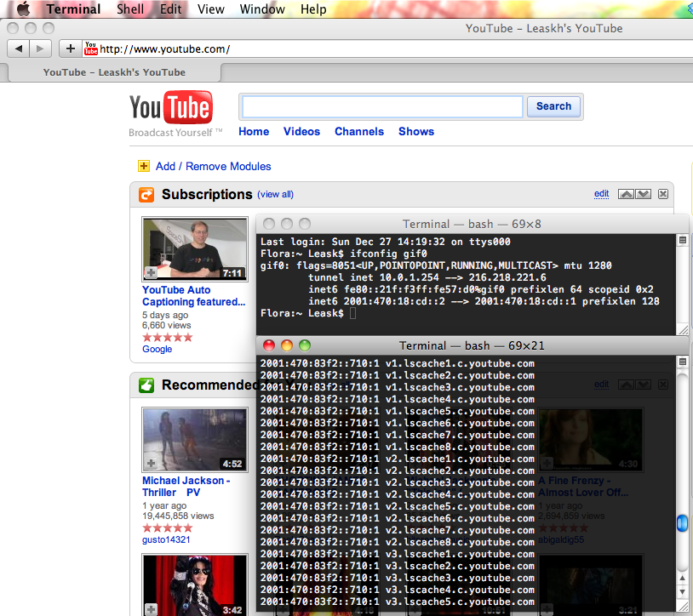Open the 3:42 Michael Jackson thumbnail
Viewport: 693px width, 616px height.
(195, 585)
